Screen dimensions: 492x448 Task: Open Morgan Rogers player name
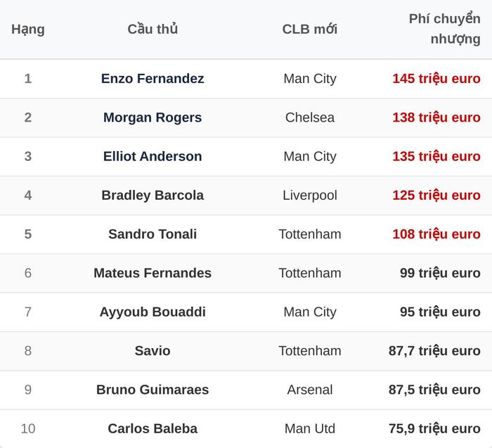(x=153, y=117)
